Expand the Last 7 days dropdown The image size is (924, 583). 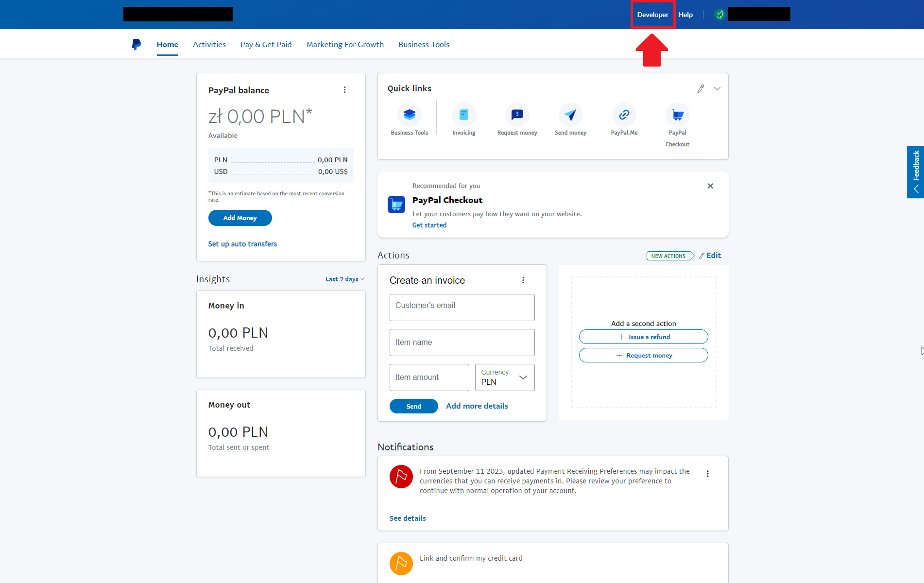344,279
